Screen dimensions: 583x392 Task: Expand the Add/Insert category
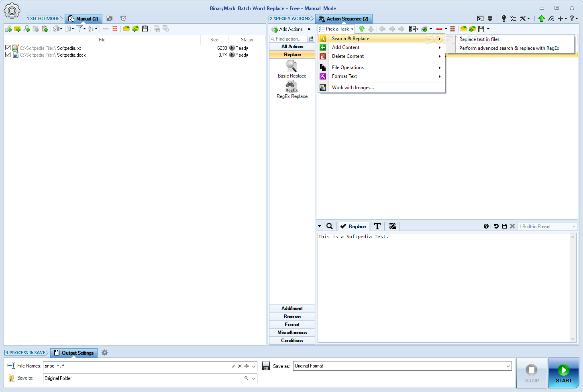[292, 308]
